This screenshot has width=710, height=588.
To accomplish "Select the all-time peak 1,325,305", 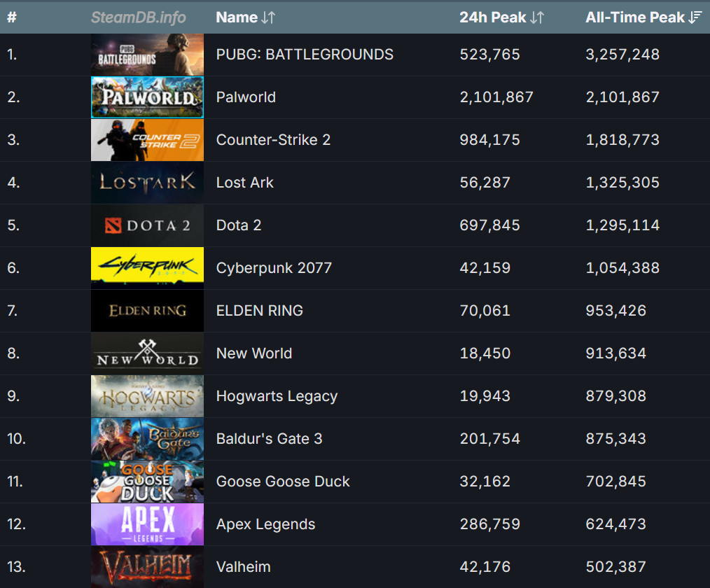I will pyautogui.click(x=622, y=183).
